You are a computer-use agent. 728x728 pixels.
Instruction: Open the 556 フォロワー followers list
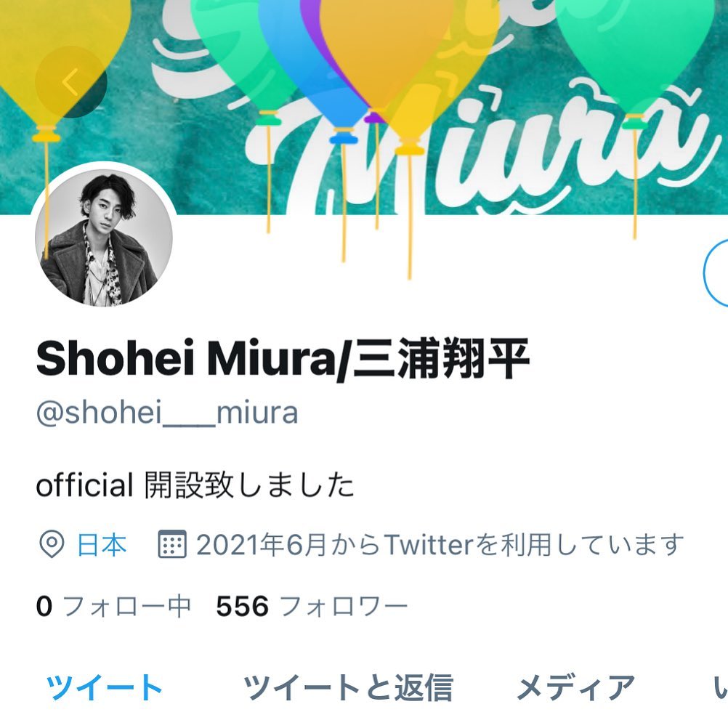coord(312,606)
